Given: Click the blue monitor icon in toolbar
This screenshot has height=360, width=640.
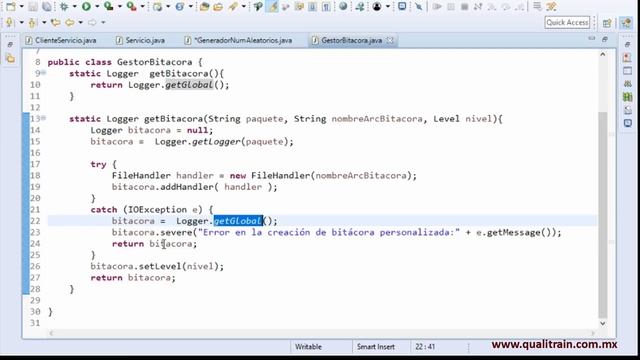Looking at the screenshot, I should click(402, 6).
